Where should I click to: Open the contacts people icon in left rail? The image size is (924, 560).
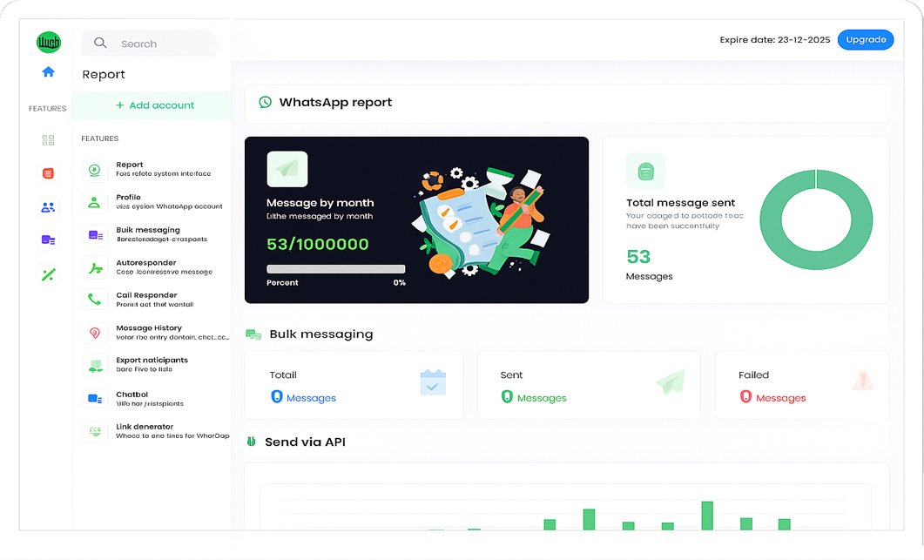point(48,207)
